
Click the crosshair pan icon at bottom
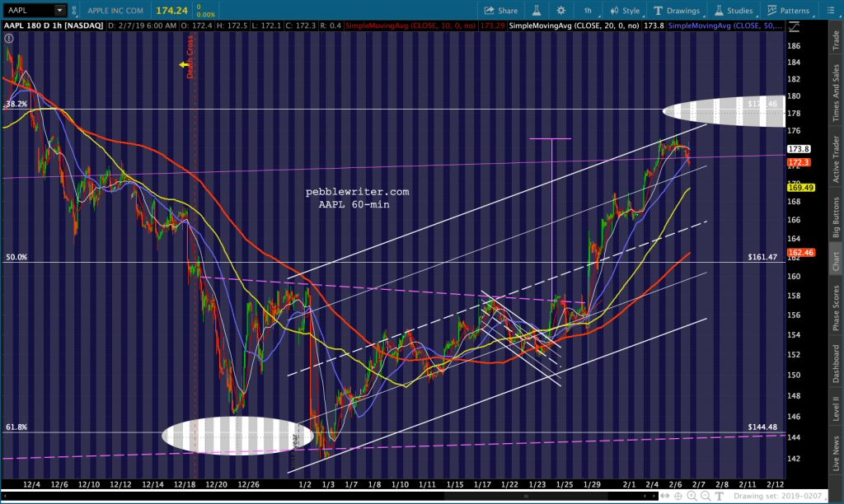678,496
